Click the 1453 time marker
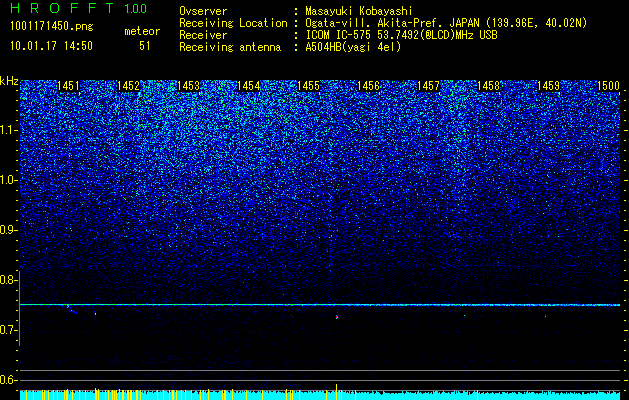The image size is (629, 400). pos(189,86)
